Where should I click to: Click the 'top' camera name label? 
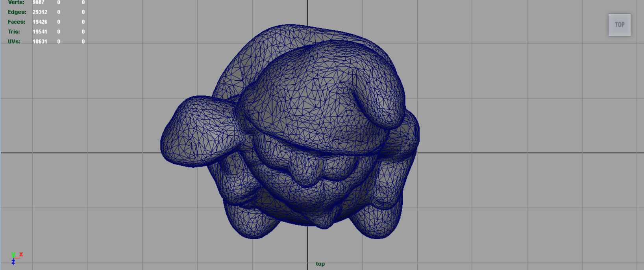(320, 264)
